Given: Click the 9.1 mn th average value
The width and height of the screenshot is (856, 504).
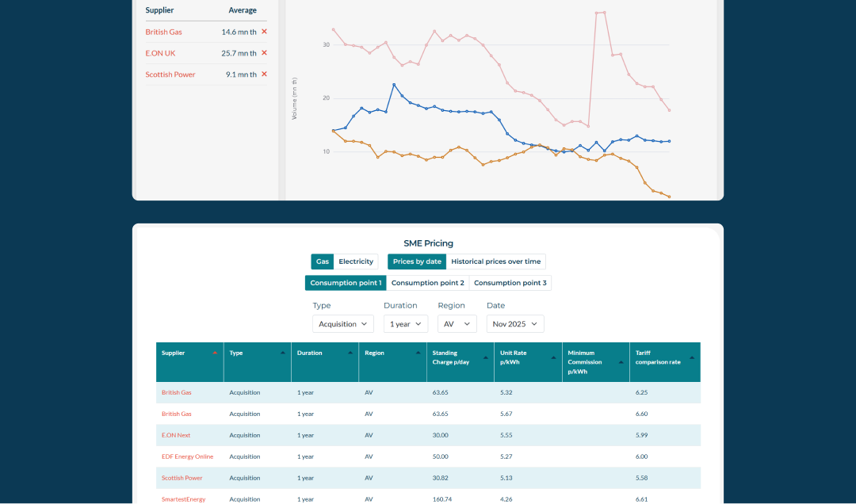Looking at the screenshot, I should coord(241,74).
